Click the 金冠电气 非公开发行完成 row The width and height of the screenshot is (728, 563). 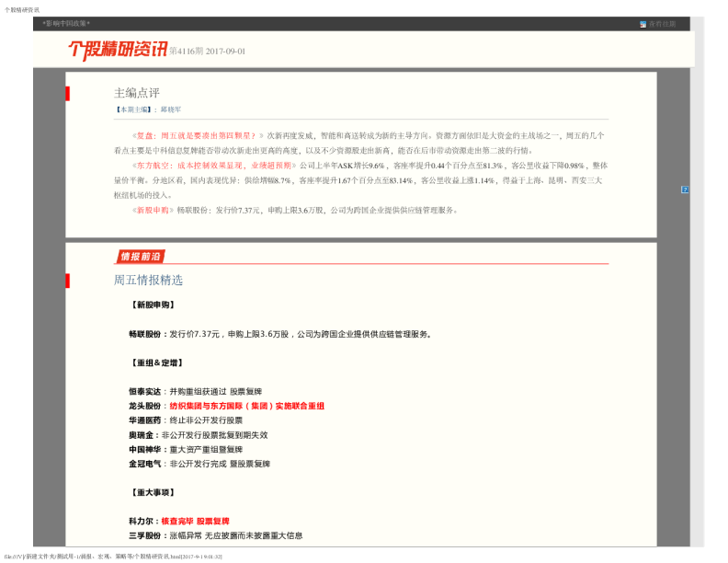click(199, 464)
